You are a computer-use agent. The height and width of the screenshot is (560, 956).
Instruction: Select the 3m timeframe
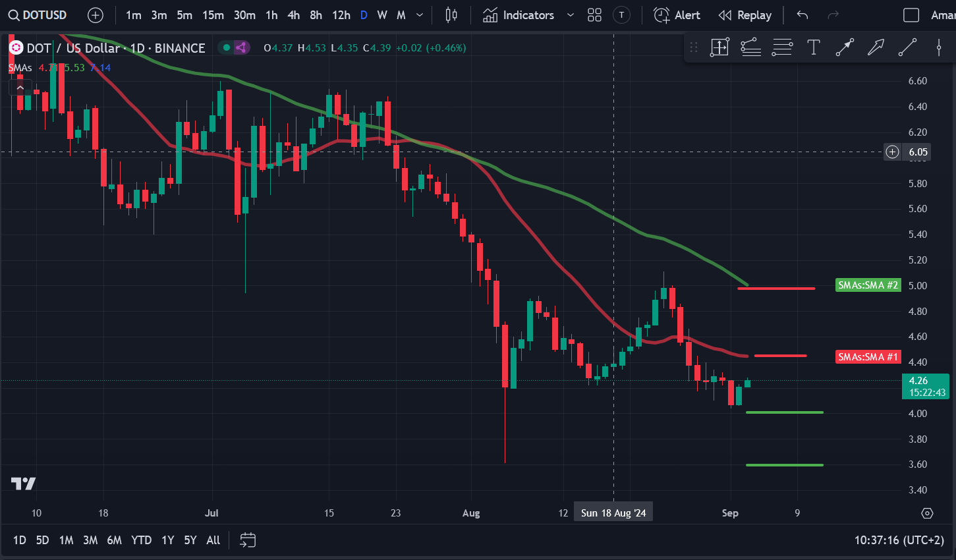pyautogui.click(x=159, y=15)
